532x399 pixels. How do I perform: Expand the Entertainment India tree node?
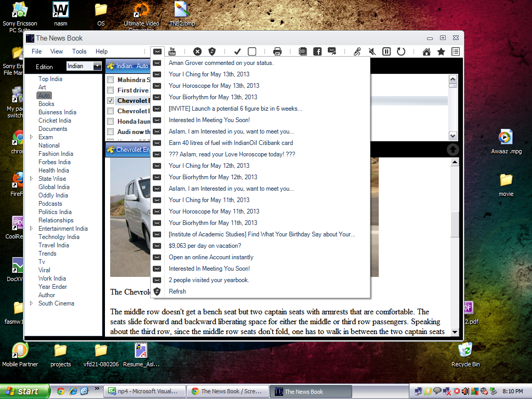(x=32, y=229)
